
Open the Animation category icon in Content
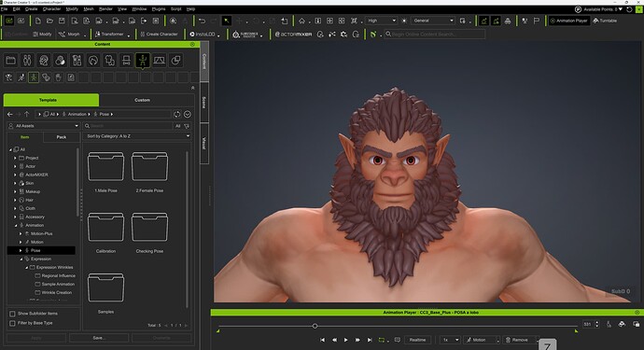(x=143, y=61)
